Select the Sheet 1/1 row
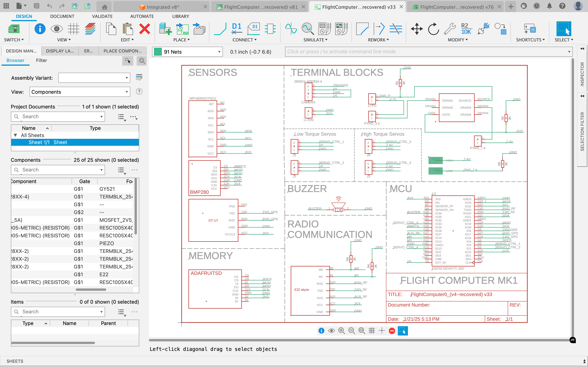This screenshot has width=588, height=367. (75, 142)
